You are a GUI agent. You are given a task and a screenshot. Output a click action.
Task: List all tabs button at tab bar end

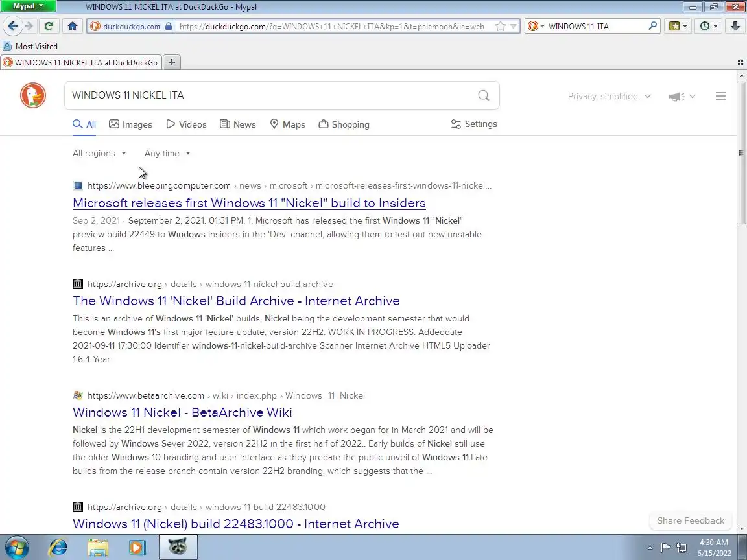pyautogui.click(x=741, y=62)
